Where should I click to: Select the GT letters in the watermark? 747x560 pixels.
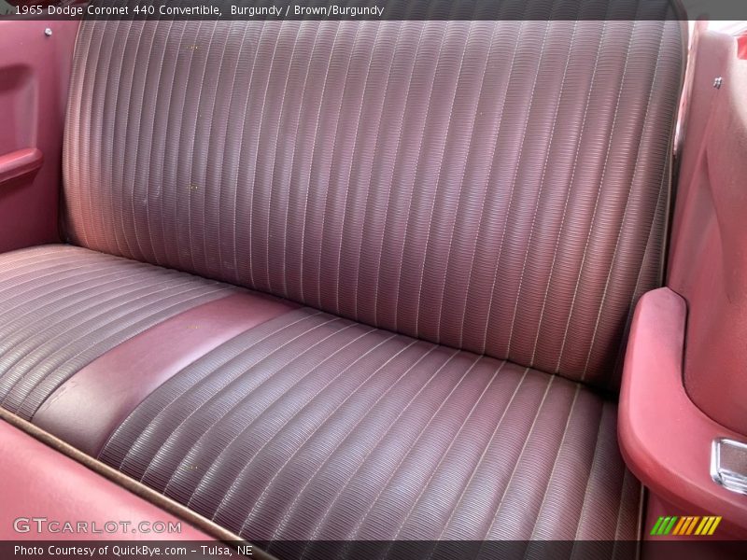pyautogui.click(x=30, y=524)
